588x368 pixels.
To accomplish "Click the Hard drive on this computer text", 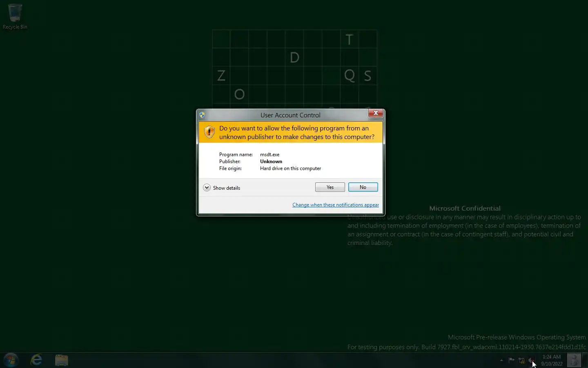I will 290,168.
